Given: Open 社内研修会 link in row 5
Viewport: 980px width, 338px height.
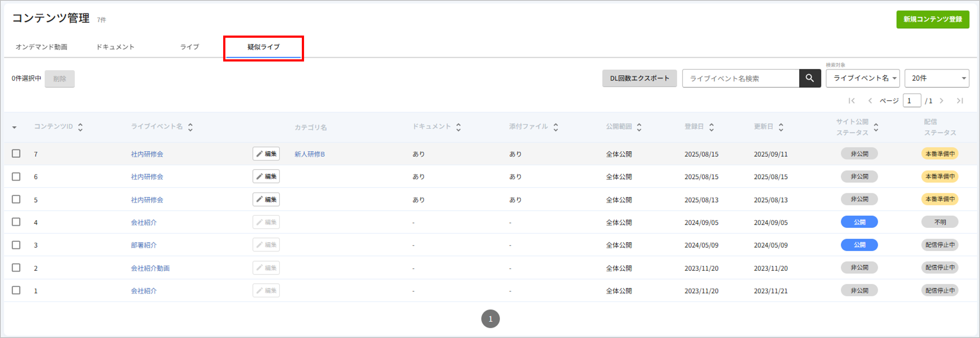Looking at the screenshot, I should [x=147, y=200].
